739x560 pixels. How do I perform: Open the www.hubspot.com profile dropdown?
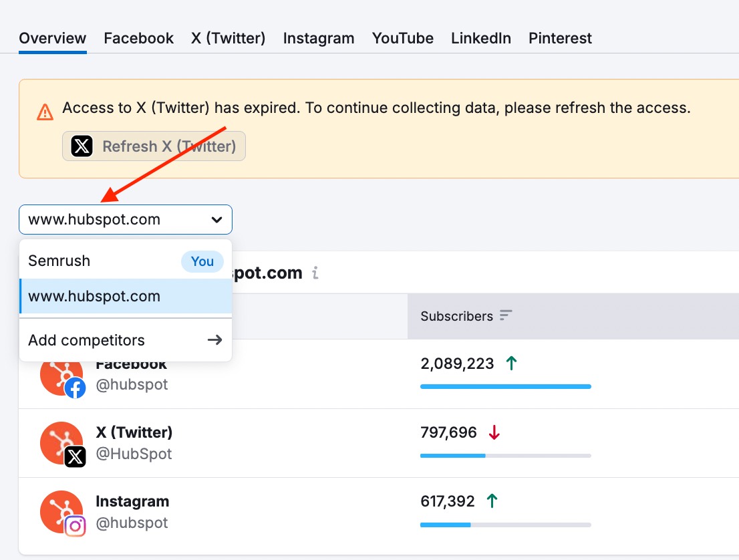[x=126, y=220]
